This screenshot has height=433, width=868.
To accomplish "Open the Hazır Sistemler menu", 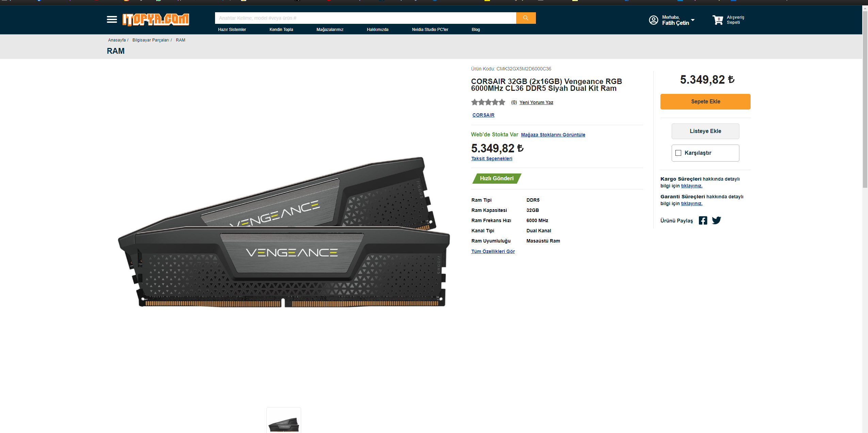I will (x=232, y=30).
